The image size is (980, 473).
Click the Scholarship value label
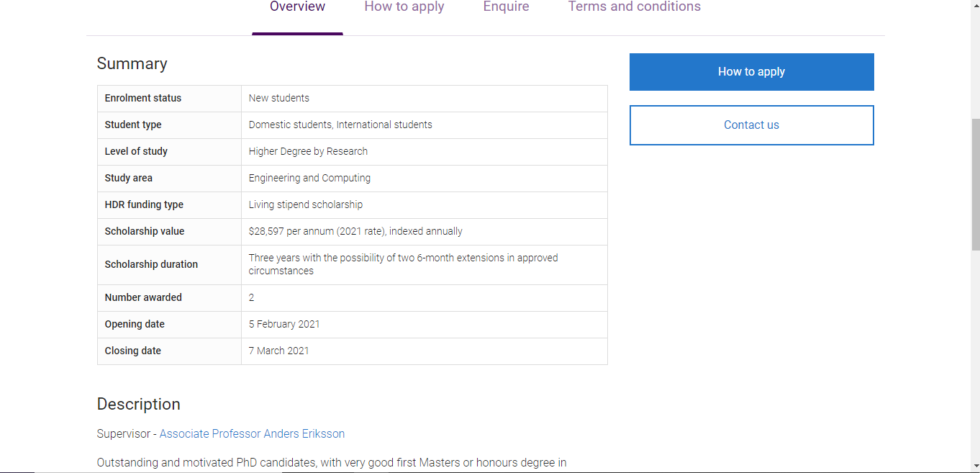145,232
